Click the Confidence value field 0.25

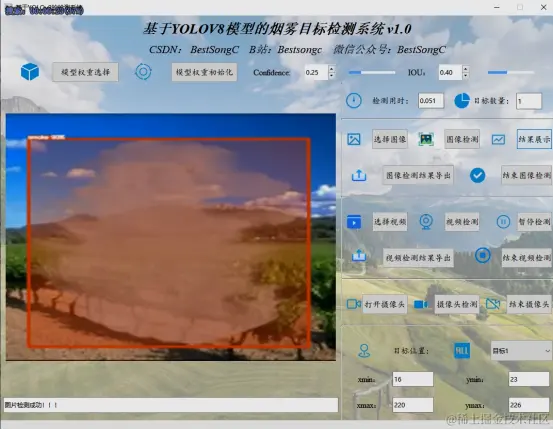tap(316, 72)
